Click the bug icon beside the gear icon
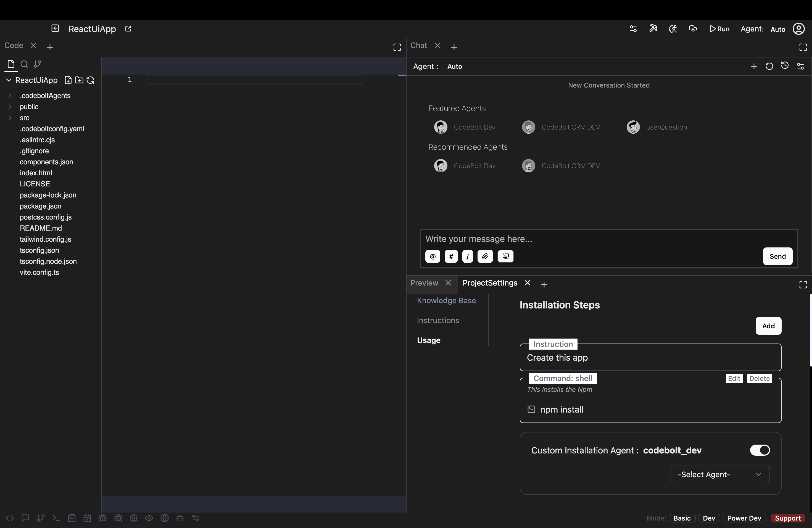The image size is (812, 528). click(118, 518)
